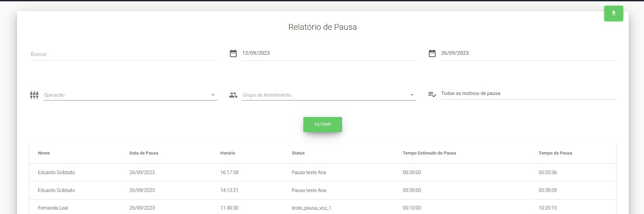644x214 pixels.
Task: Click the green download report icon
Action: coord(613,13)
